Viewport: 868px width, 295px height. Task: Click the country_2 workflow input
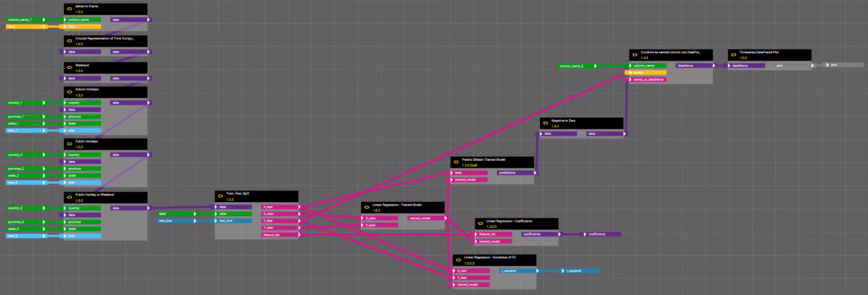pyautogui.click(x=26, y=155)
